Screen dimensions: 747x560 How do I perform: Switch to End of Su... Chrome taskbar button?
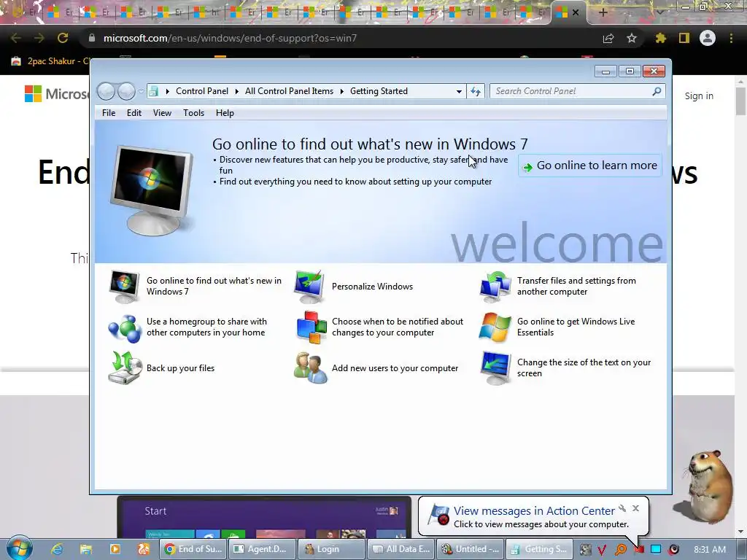193,549
